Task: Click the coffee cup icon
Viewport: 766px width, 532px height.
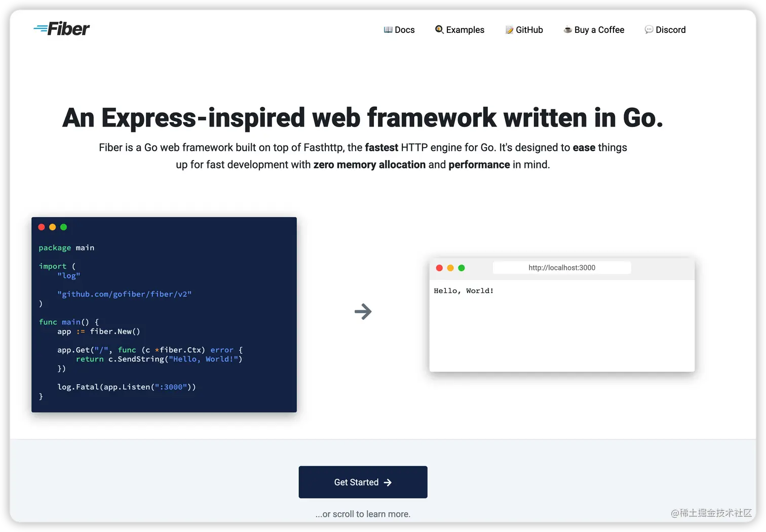Action: 568,30
